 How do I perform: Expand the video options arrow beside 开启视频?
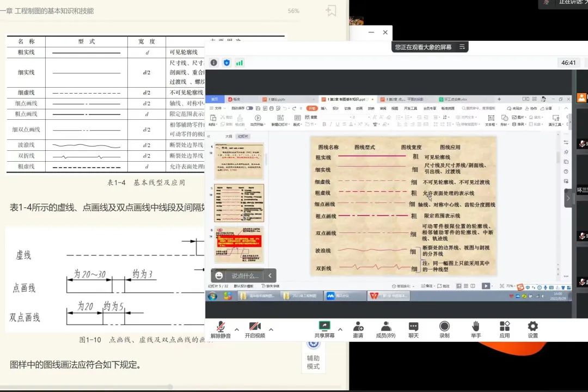tap(271, 329)
